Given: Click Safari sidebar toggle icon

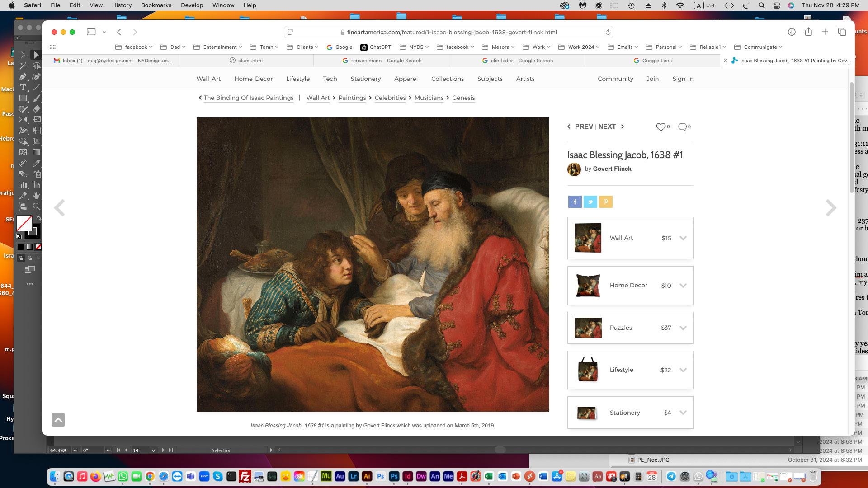Looking at the screenshot, I should point(91,32).
